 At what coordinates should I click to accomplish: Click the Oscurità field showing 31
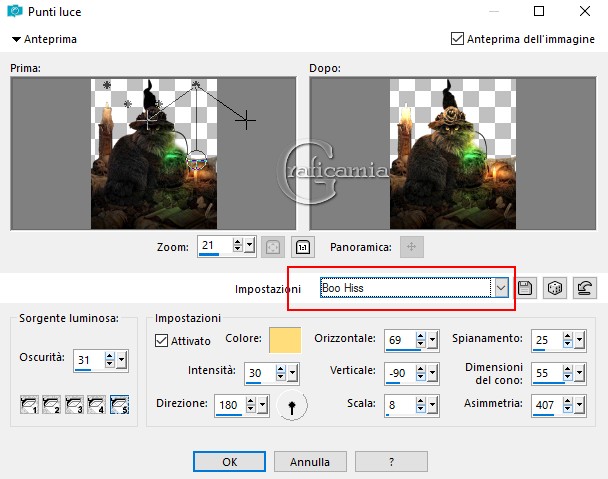(x=89, y=360)
